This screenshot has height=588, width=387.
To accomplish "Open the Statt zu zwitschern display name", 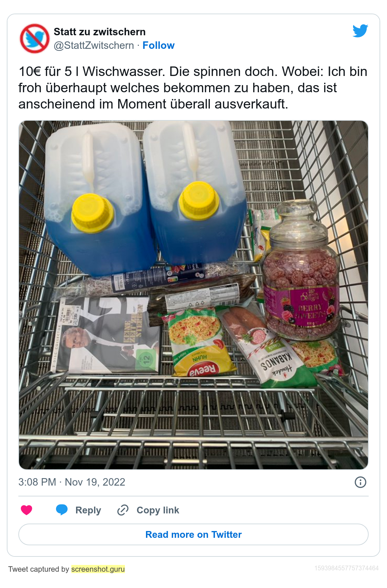I will [x=100, y=32].
